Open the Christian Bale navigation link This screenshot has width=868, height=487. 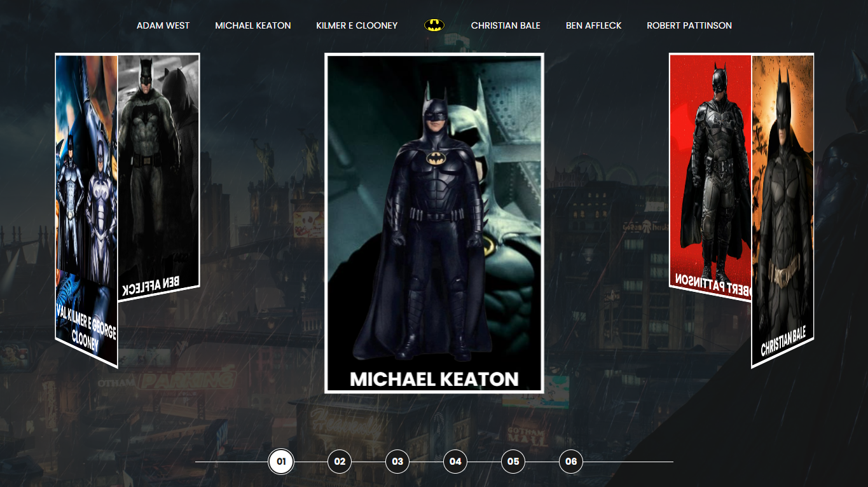pos(506,25)
